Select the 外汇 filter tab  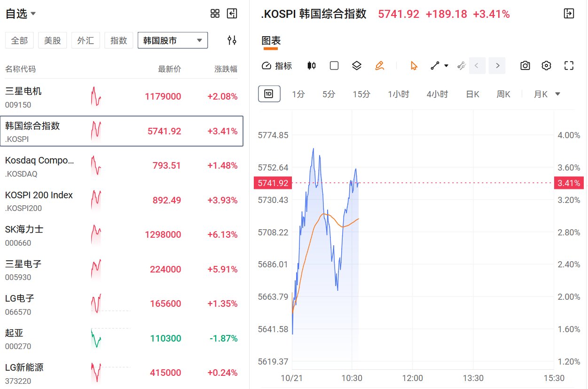[86, 40]
